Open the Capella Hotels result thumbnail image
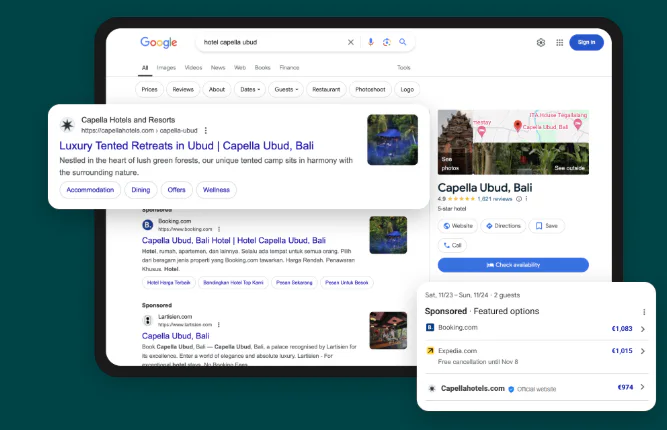This screenshot has width=667, height=430. (392, 140)
